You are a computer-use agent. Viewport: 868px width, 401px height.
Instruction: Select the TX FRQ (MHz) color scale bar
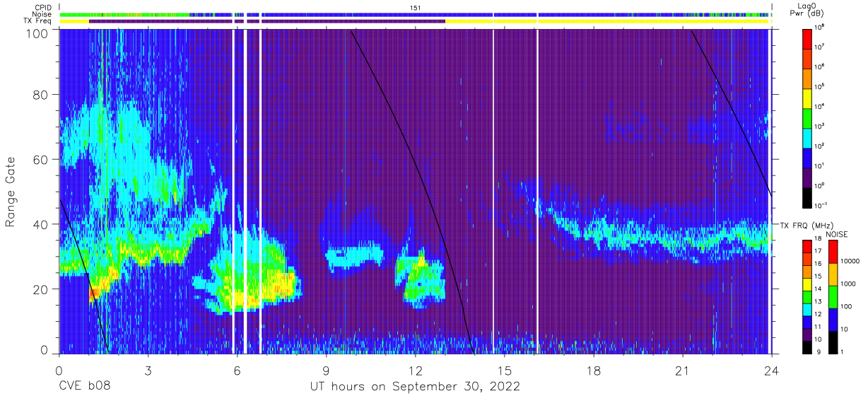(807, 296)
